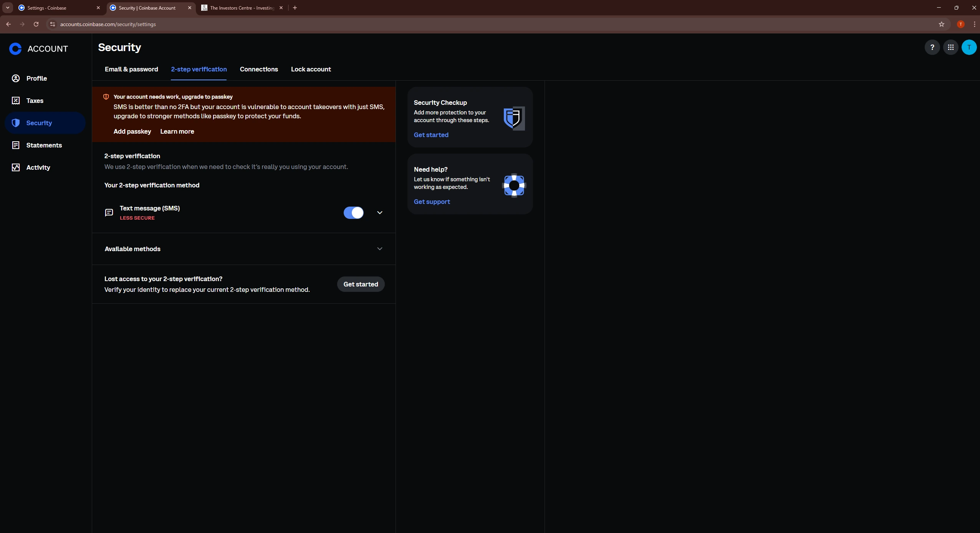Select the Security shield icon in sidebar
Image resolution: width=980 pixels, height=533 pixels.
[16, 123]
